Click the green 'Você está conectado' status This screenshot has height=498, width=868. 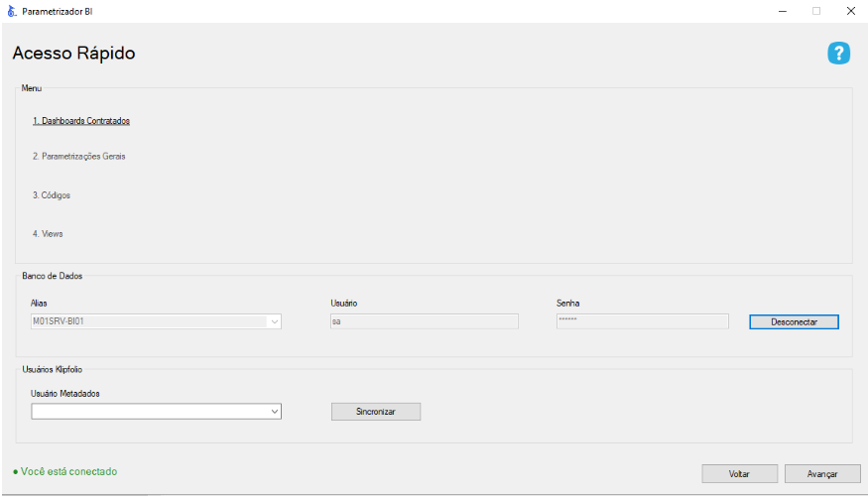pos(65,472)
